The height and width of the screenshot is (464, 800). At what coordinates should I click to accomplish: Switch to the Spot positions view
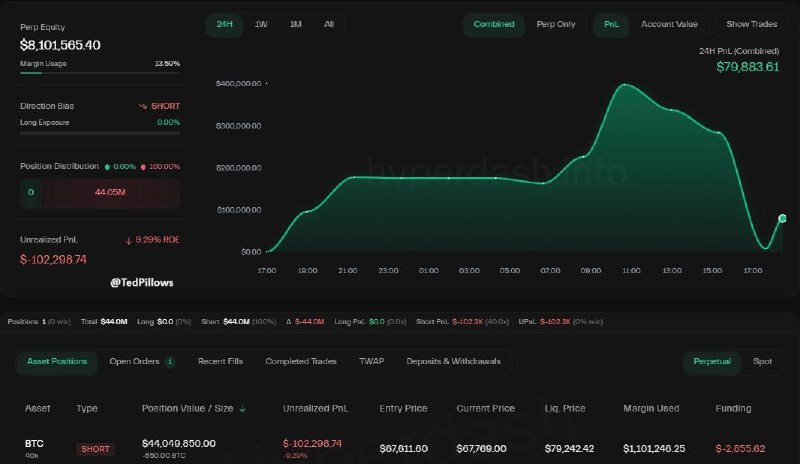coord(762,361)
